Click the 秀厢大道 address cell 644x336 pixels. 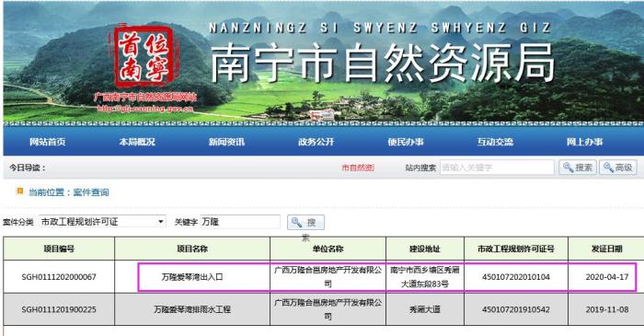(x=425, y=309)
